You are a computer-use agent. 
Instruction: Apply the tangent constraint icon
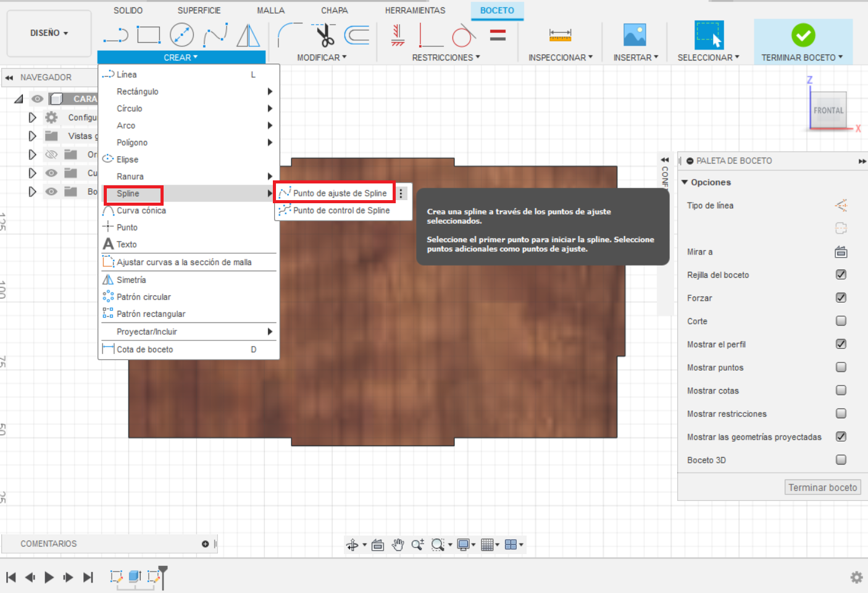click(464, 35)
